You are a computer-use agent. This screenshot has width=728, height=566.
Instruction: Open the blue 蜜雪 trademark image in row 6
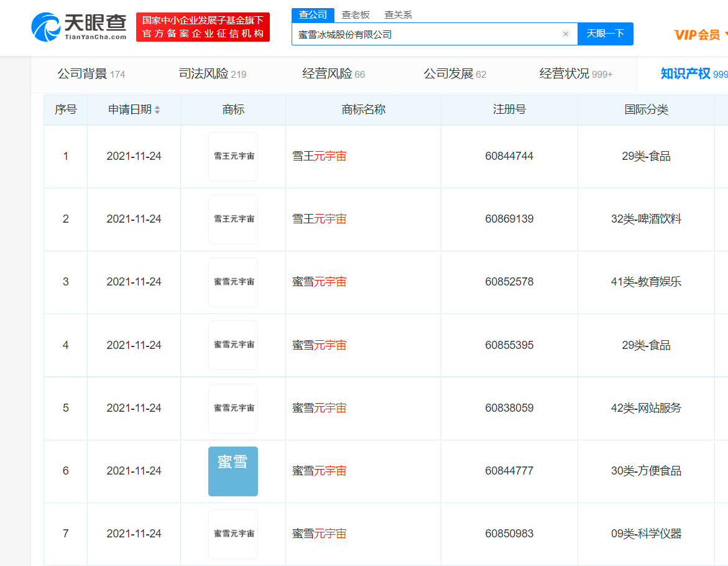click(233, 471)
